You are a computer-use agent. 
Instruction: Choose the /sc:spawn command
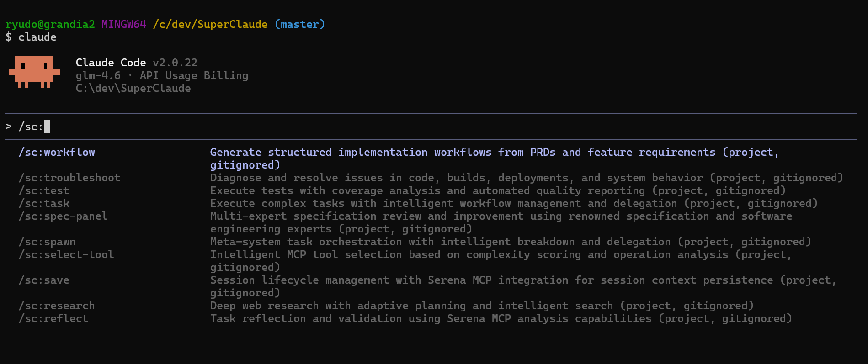47,242
